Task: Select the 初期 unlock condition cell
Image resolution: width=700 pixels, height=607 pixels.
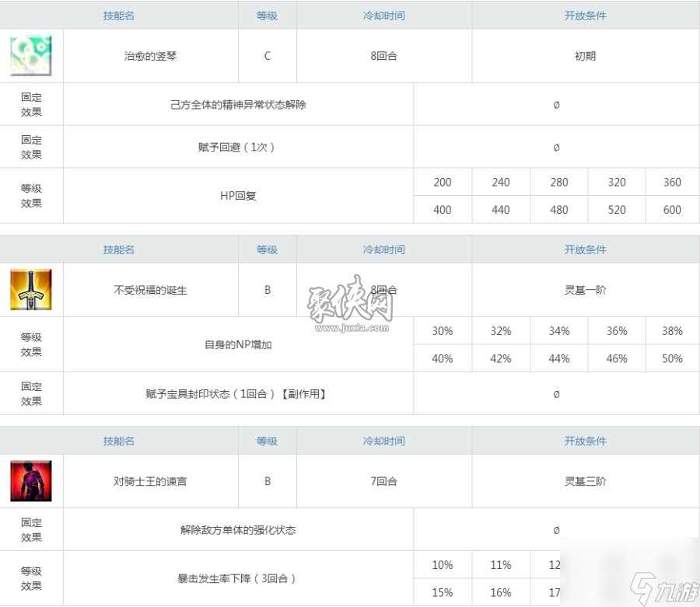Action: [x=585, y=55]
